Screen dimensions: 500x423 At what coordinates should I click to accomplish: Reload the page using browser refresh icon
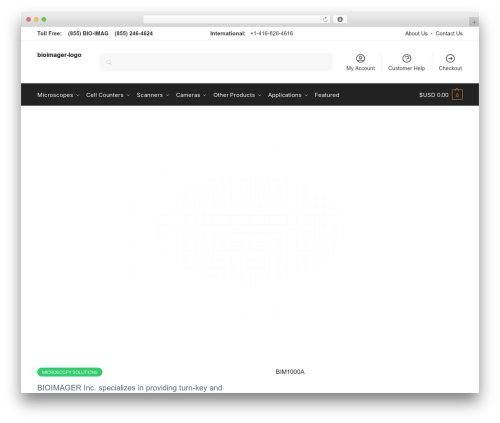325,19
